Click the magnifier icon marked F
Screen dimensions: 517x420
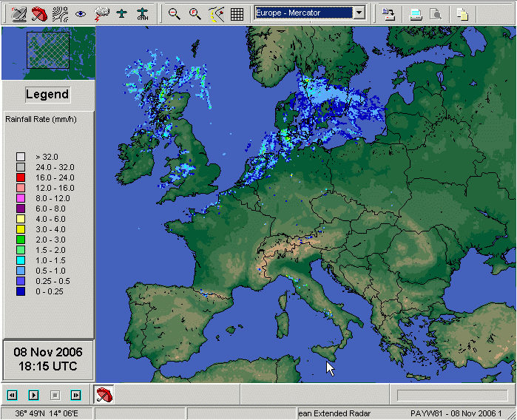[195, 13]
